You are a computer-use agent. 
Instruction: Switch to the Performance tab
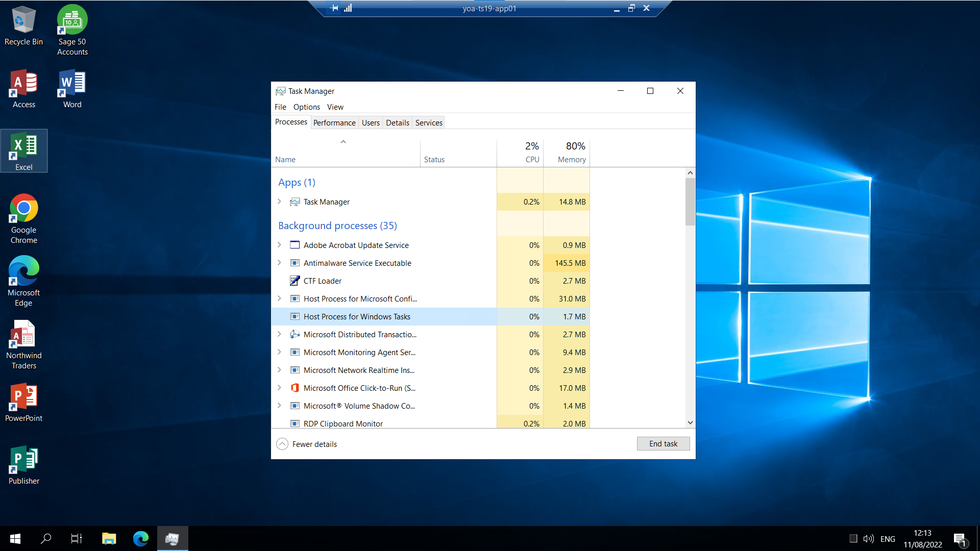(x=334, y=123)
